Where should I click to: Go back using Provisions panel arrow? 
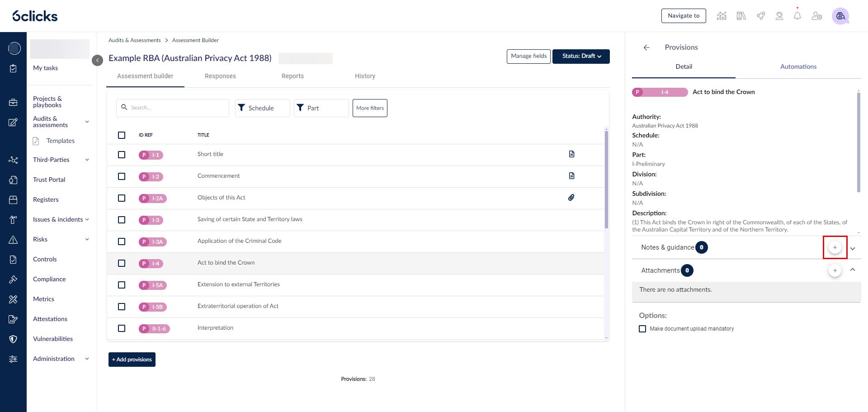646,47
